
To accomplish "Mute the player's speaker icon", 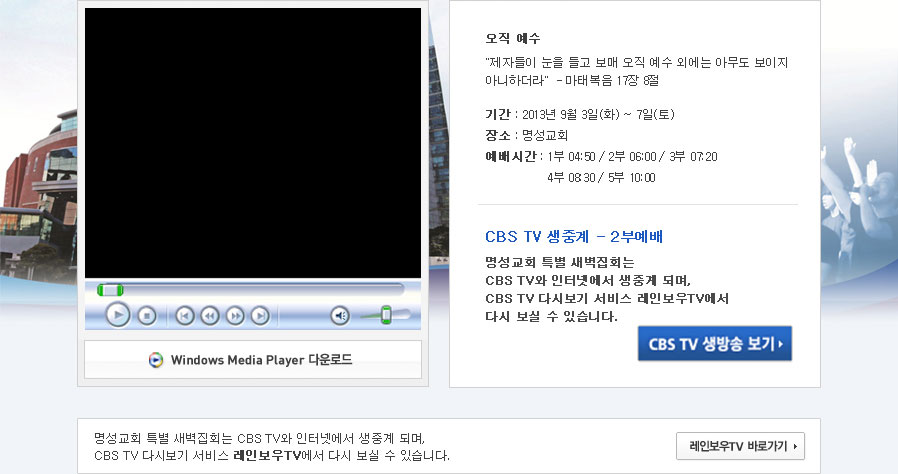I will pyautogui.click(x=340, y=316).
